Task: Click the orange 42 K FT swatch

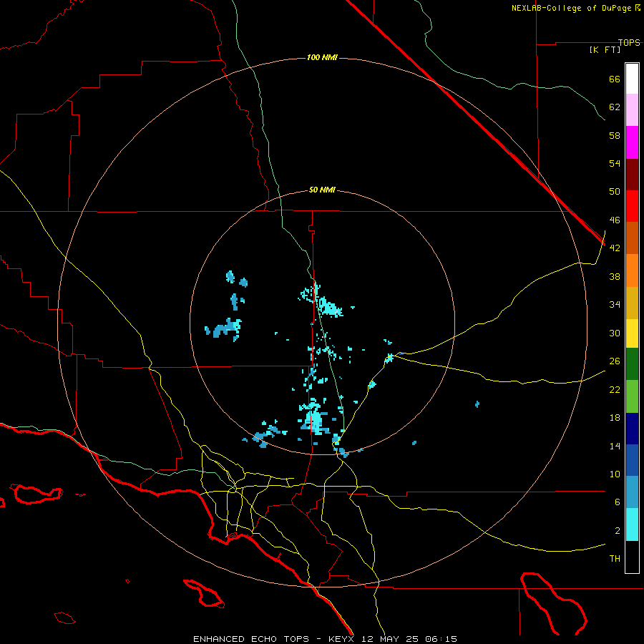Action: [x=632, y=270]
